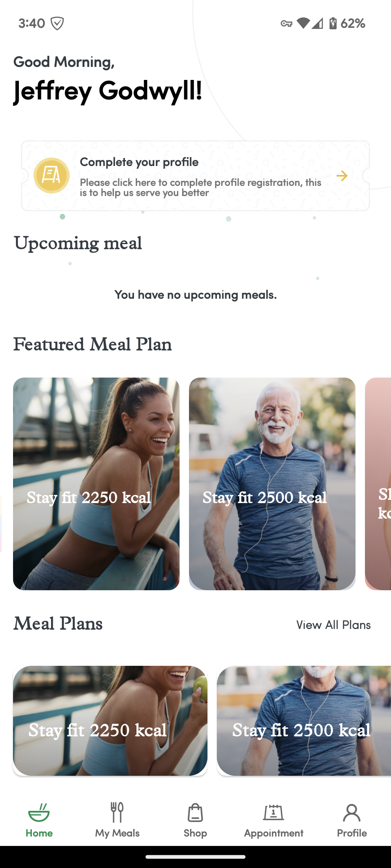Open the Shop bag icon
391x868 pixels.
[195, 812]
